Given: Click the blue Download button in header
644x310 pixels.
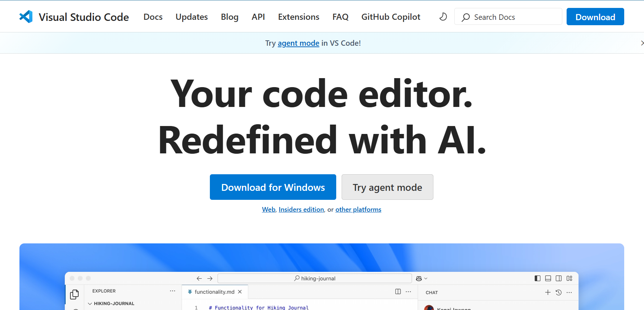Looking at the screenshot, I should tap(595, 17).
